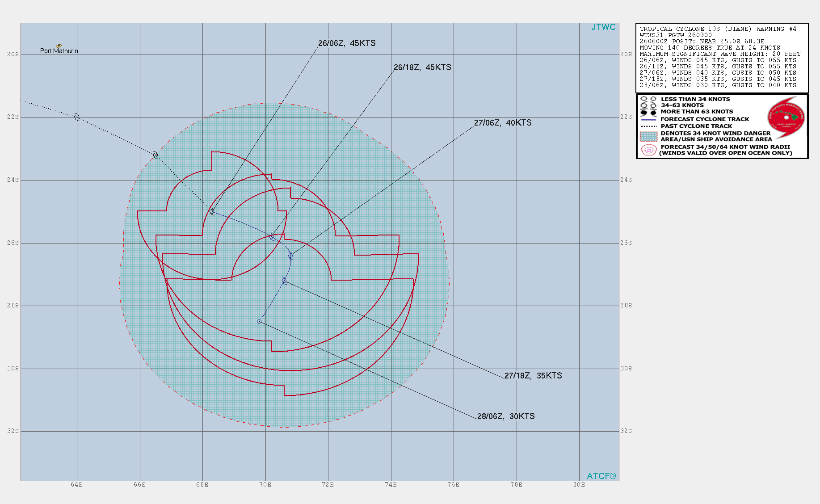Click the Port Mathurin location marker

pos(59,46)
